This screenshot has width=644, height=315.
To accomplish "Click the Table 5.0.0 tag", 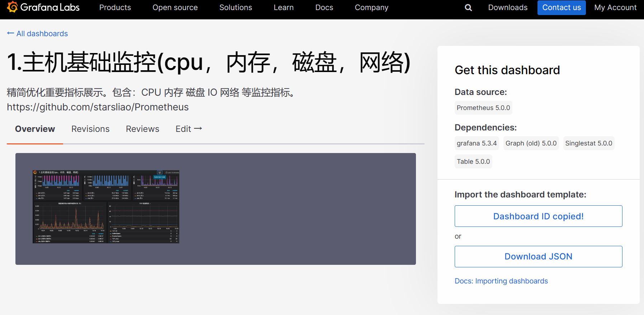I will pos(473,162).
